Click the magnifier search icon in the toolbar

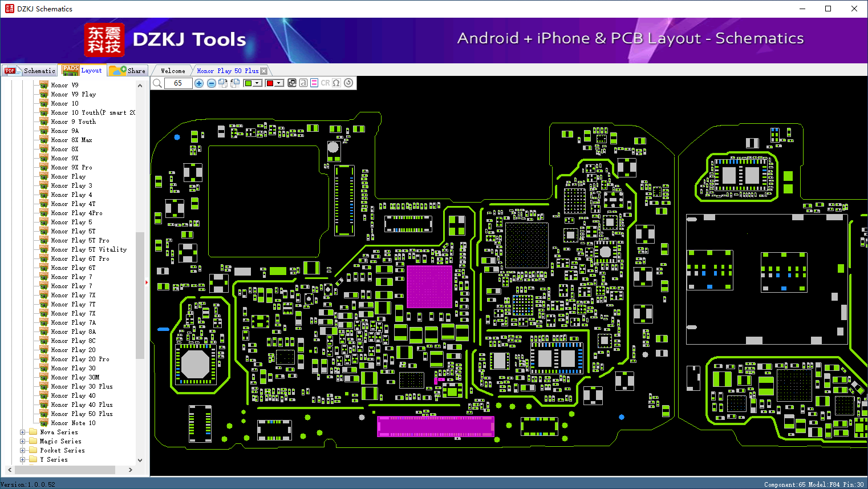[157, 83]
